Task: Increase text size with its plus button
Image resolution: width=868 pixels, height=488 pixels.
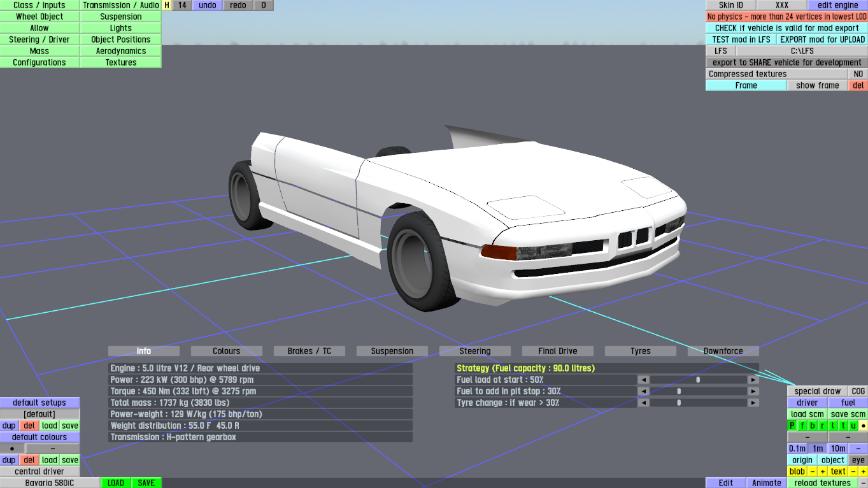Action: click(864, 471)
